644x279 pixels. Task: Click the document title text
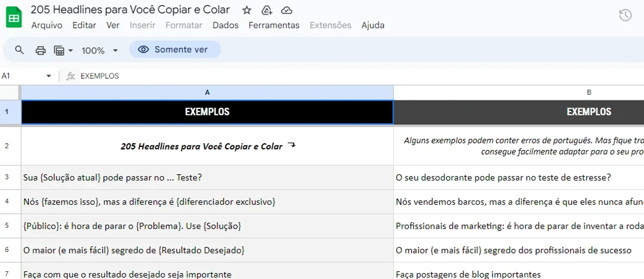click(130, 9)
